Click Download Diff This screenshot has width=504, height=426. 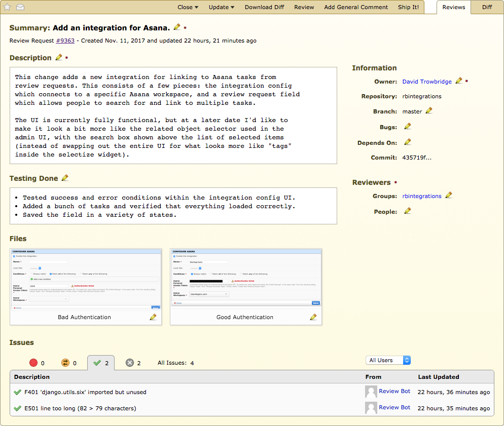(264, 7)
